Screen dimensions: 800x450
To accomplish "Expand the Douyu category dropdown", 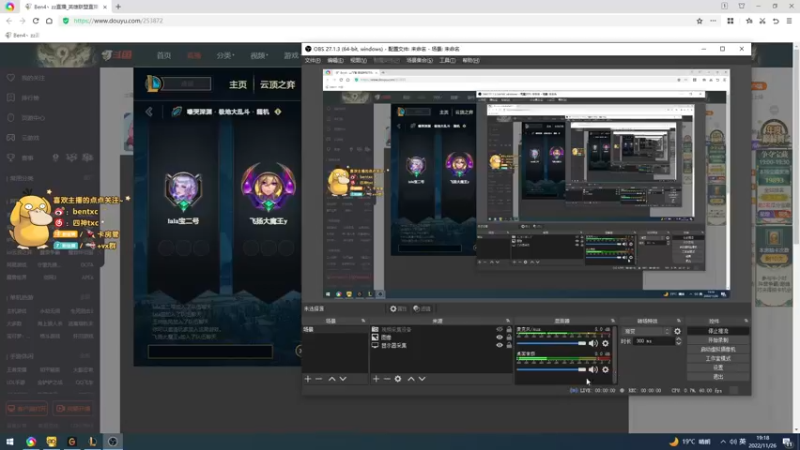I will [225, 55].
